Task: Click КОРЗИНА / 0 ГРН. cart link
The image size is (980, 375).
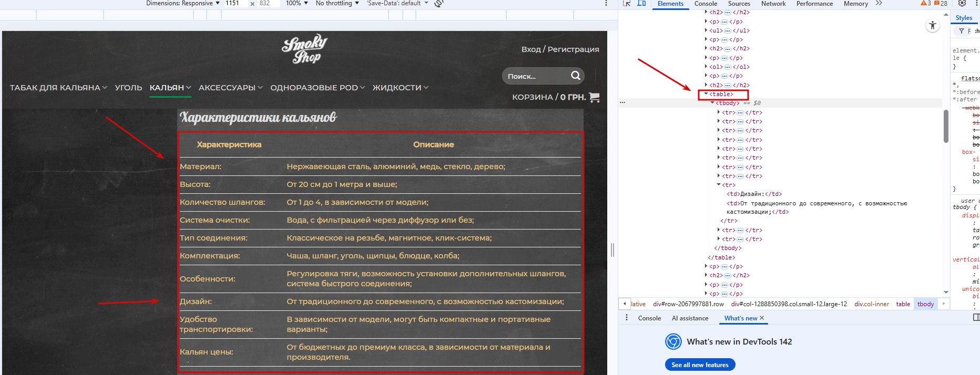Action: point(549,97)
